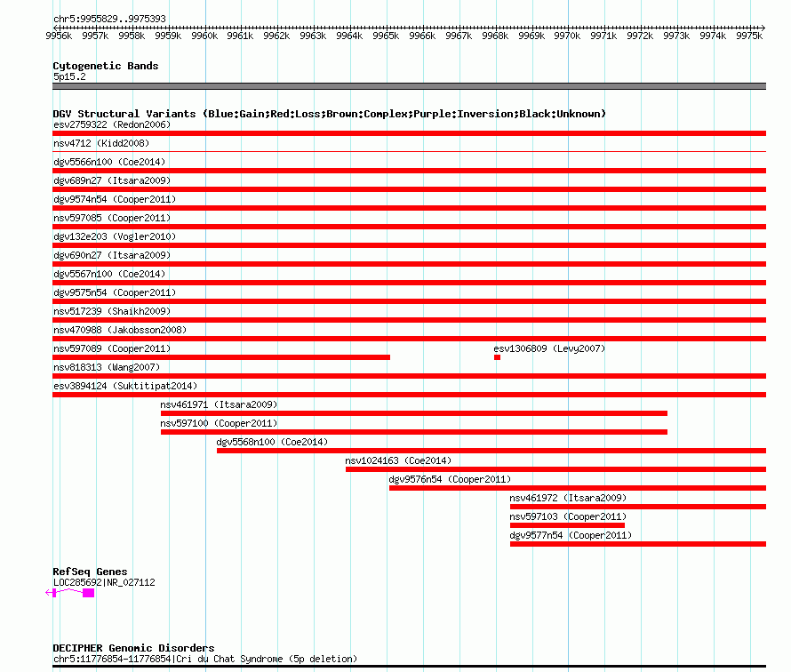Select dgv690n27 (Itsara2009) label

coord(112,255)
